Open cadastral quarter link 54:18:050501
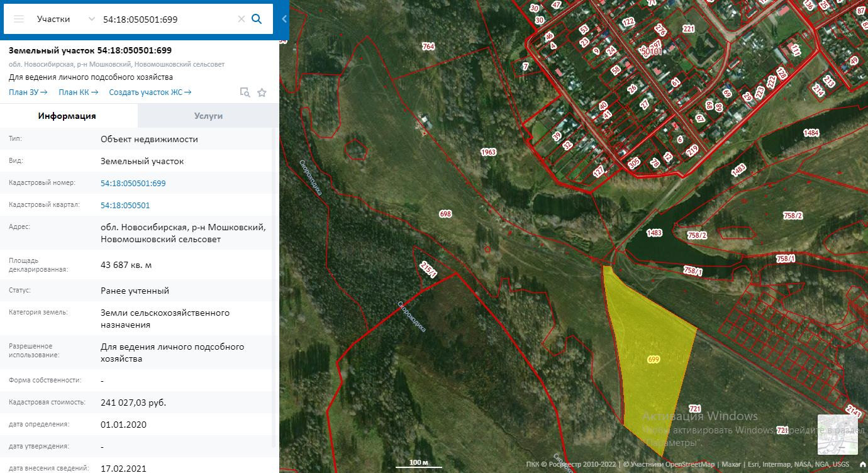The image size is (868, 473). (125, 205)
